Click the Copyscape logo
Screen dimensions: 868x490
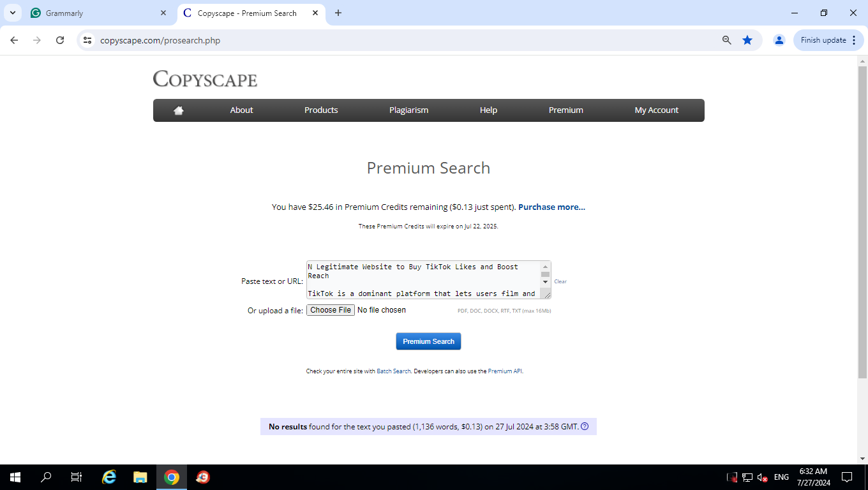(205, 79)
